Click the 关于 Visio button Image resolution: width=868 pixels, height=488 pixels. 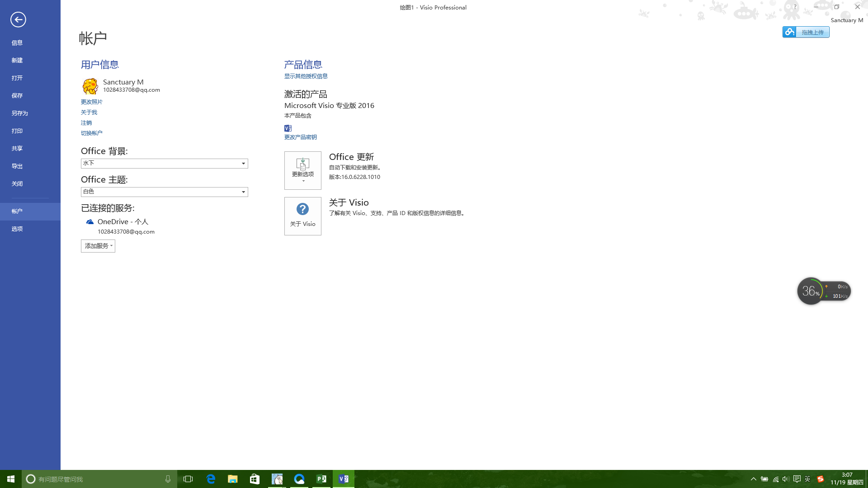[x=303, y=216]
